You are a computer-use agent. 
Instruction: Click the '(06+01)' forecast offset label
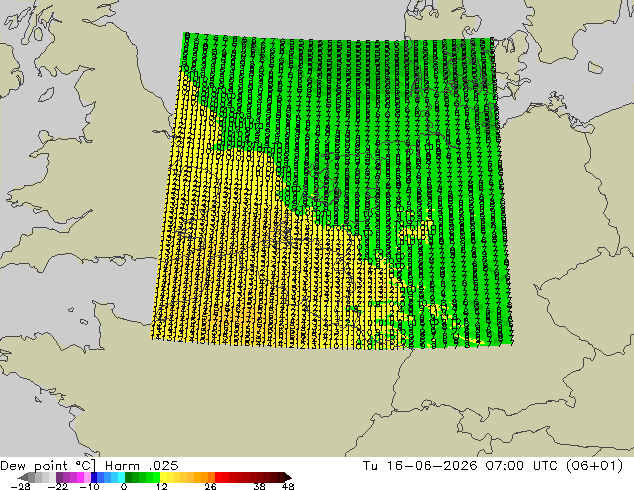click(x=596, y=466)
